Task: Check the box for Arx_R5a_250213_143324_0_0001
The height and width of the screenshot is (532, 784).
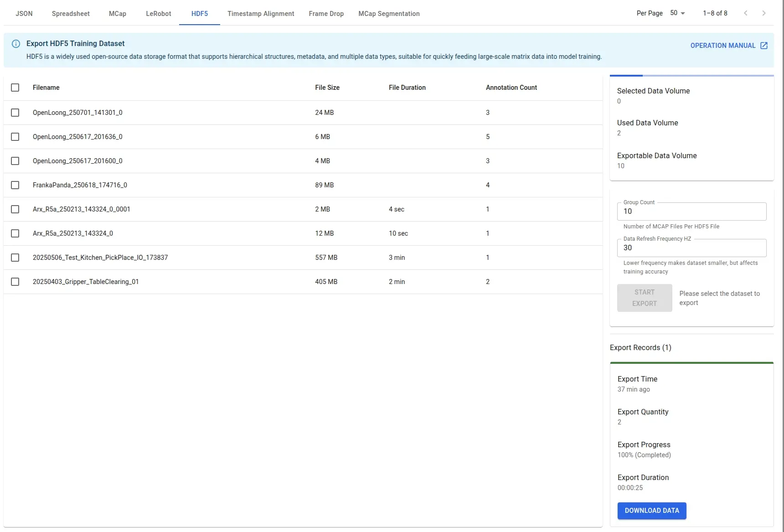Action: (15, 209)
